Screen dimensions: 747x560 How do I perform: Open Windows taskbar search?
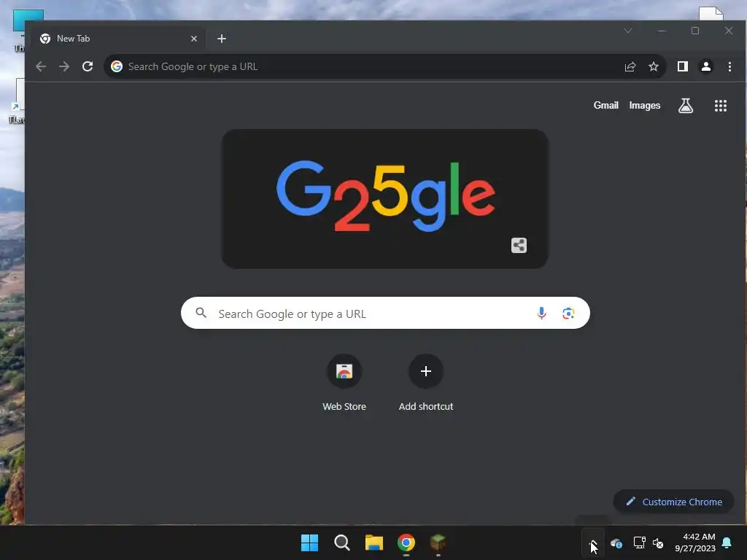341,542
